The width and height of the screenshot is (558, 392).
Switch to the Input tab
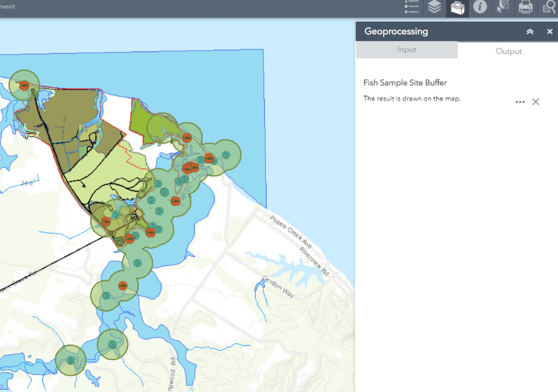407,50
